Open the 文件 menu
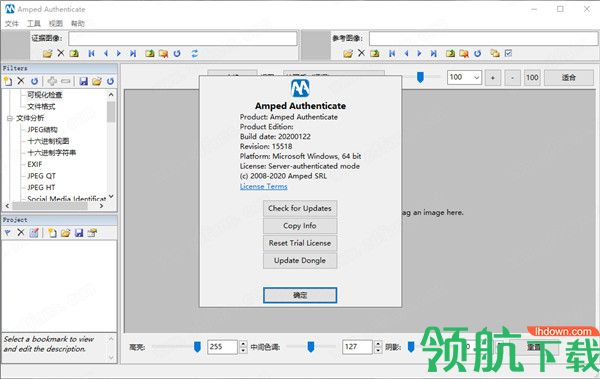 pyautogui.click(x=11, y=24)
